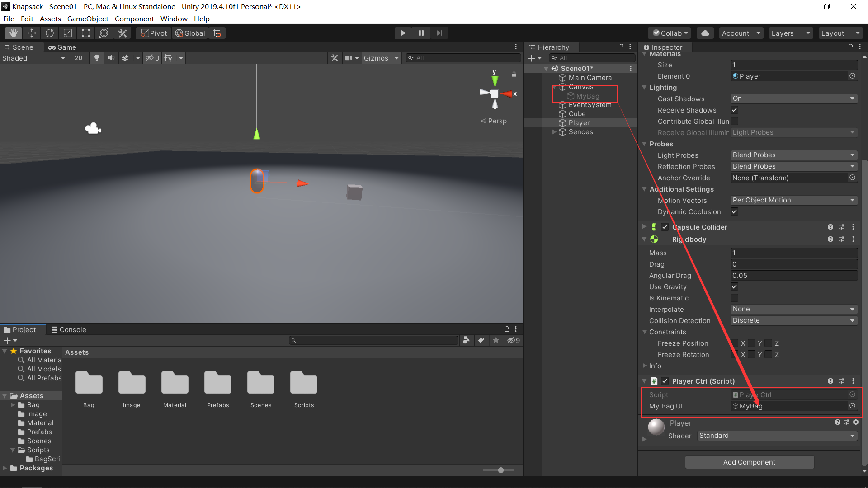Toggle Use Gravity checkbox in Rigidbody

tap(735, 286)
